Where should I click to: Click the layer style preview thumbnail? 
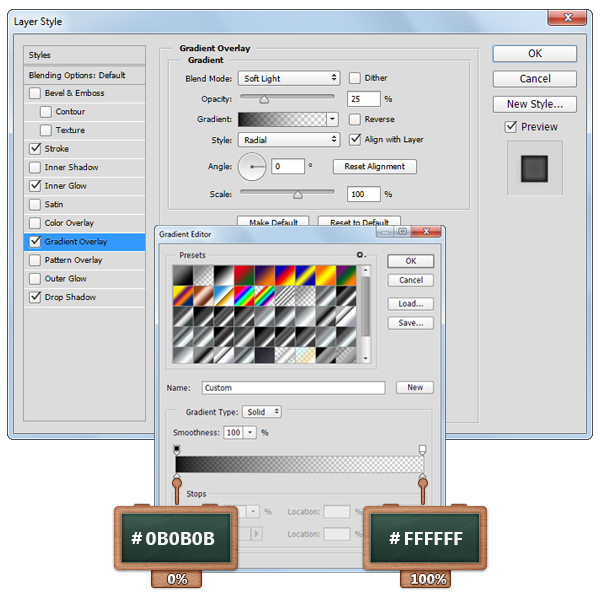pos(535,167)
